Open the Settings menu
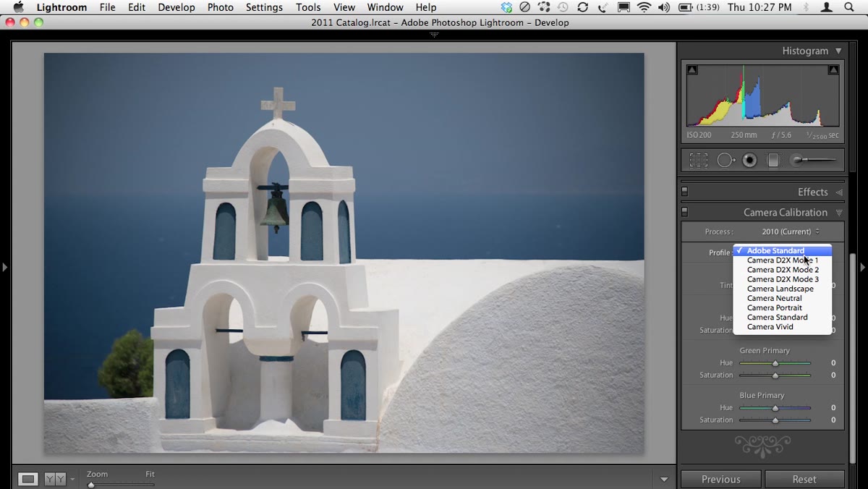The image size is (868, 489). coord(264,7)
